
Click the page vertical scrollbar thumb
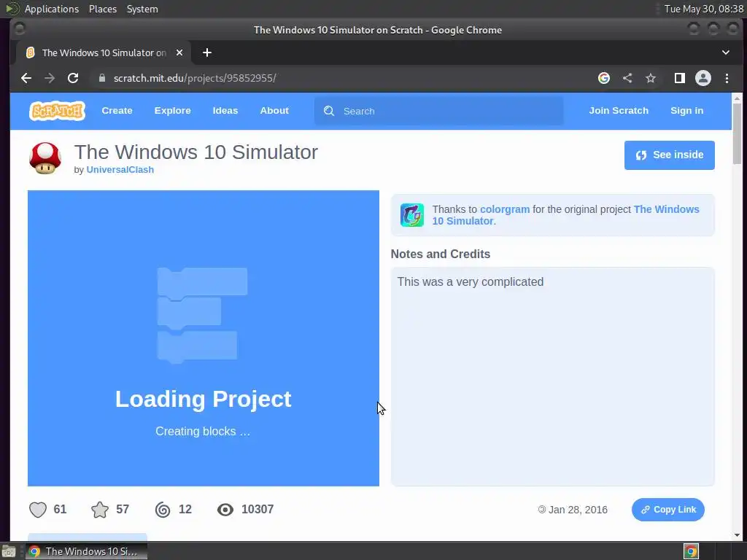pyautogui.click(x=737, y=133)
